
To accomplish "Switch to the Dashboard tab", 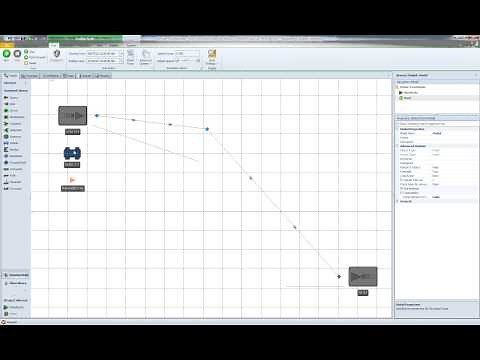I will (x=86, y=76).
